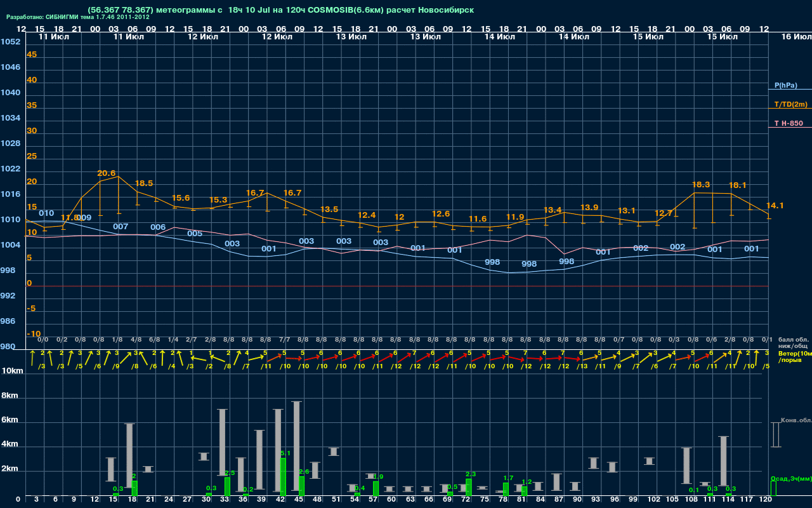
Task: Click the 13.9 temperature value
Action: click(x=589, y=208)
